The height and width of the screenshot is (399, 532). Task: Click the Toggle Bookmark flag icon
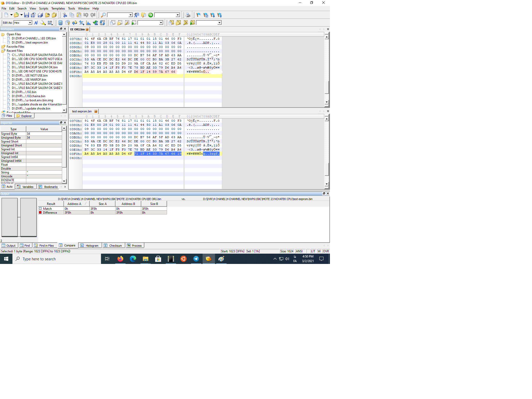click(198, 15)
